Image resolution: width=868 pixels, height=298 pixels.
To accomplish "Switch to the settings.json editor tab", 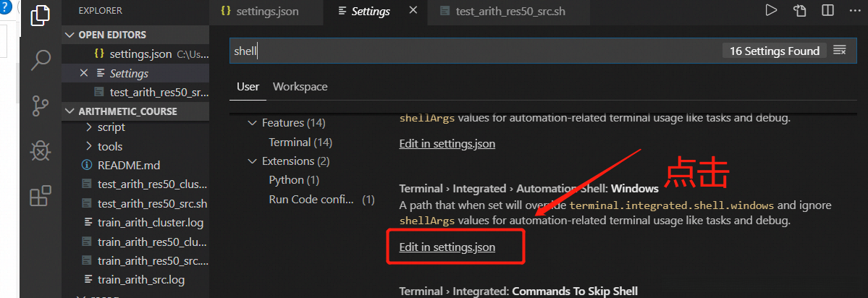I will 260,12.
